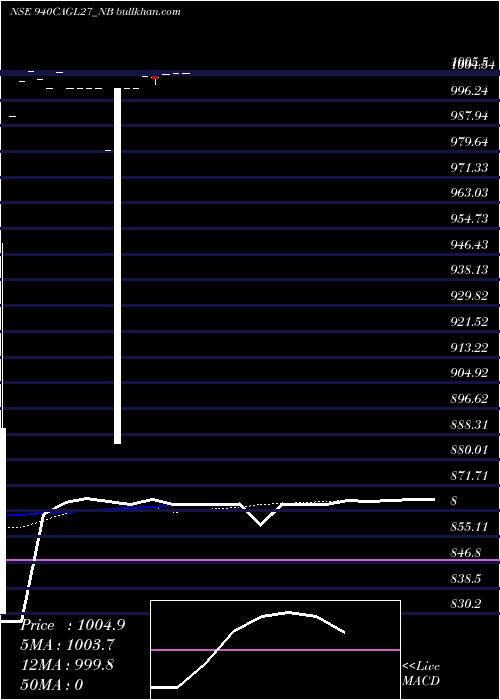
Task: Click the 5MA : 1003.7 readout
Action: click(x=68, y=645)
